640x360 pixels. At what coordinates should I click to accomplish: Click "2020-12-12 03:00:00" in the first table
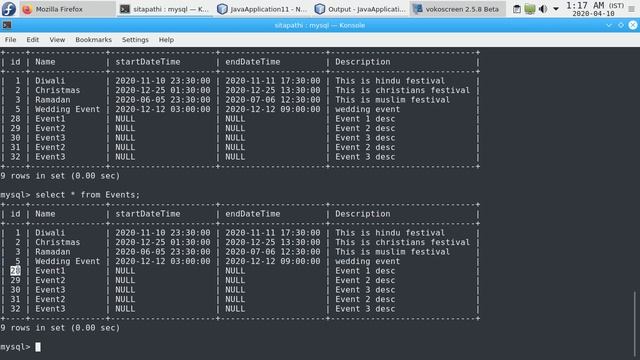pos(163,109)
